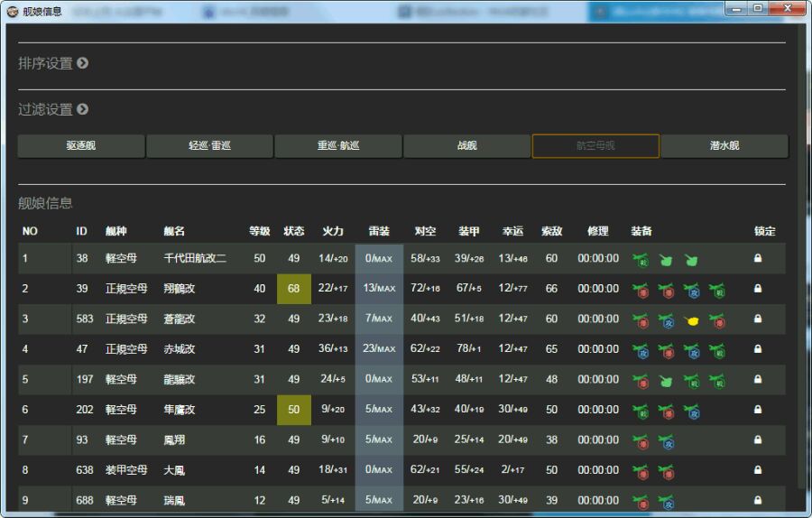Viewport: 812px width, 518px height.
Task: Click red bomber icon in 鳳翔 row
Action: coord(641,441)
